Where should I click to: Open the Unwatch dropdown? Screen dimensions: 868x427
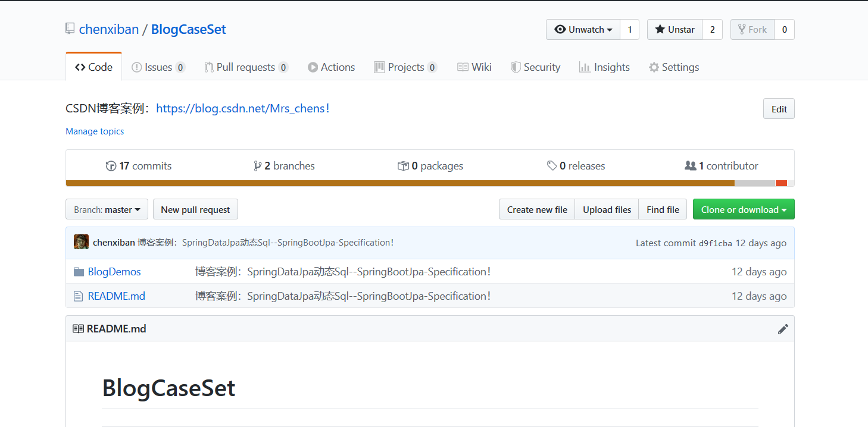tap(583, 30)
